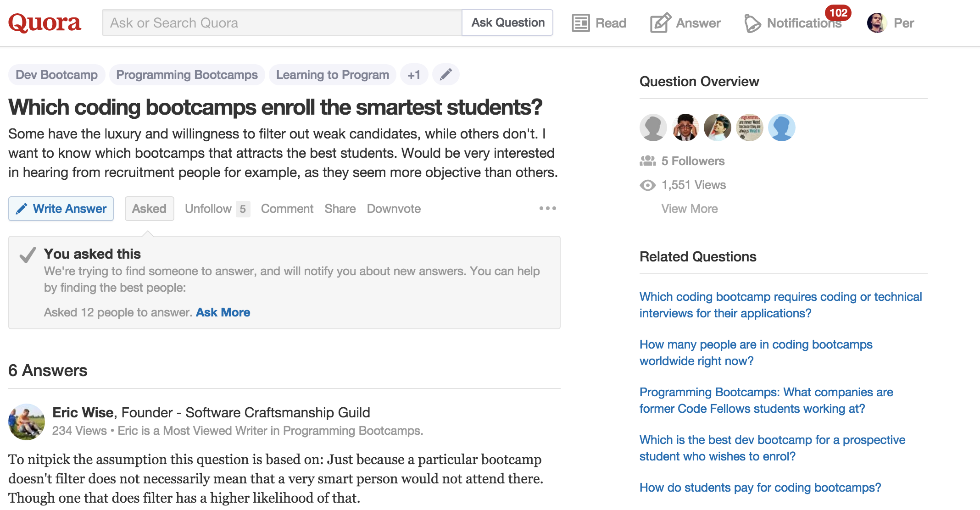Open the more options ellipsis menu
This screenshot has height=510, width=980.
click(547, 209)
